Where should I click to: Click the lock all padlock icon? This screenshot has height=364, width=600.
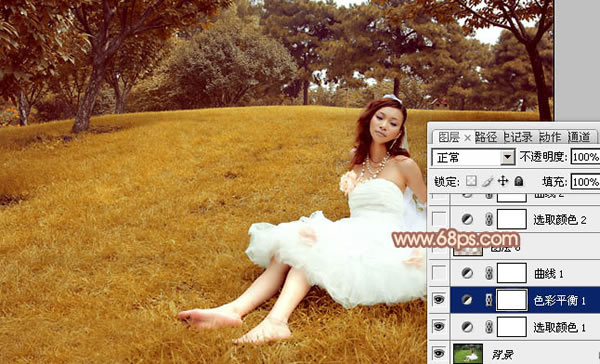[519, 181]
